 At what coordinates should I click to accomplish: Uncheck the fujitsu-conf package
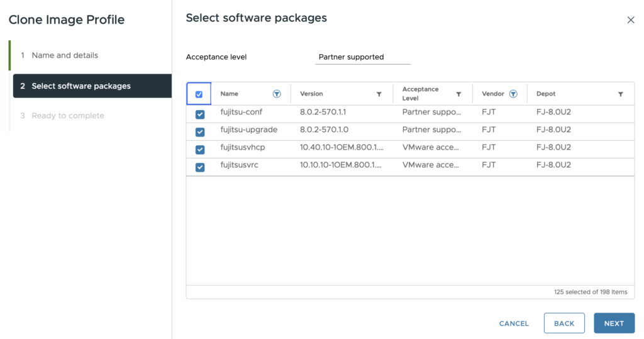coord(200,114)
